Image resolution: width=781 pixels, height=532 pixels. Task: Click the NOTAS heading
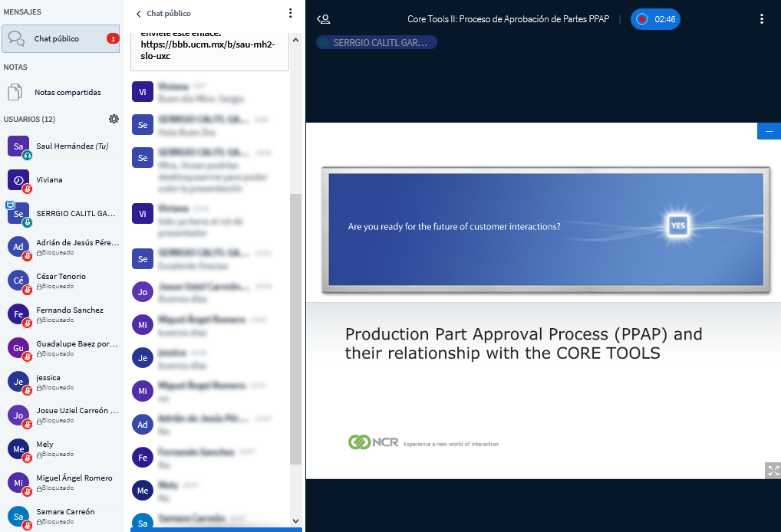(15, 67)
